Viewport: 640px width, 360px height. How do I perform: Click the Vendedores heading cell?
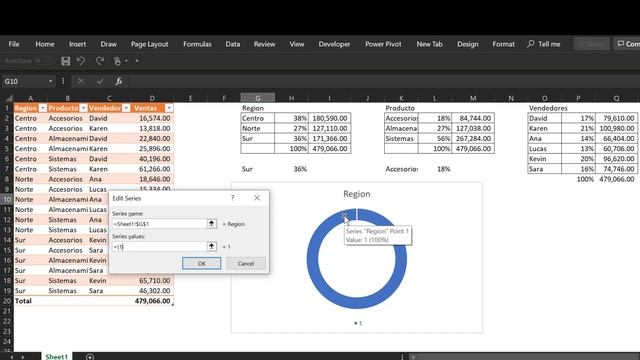548,108
